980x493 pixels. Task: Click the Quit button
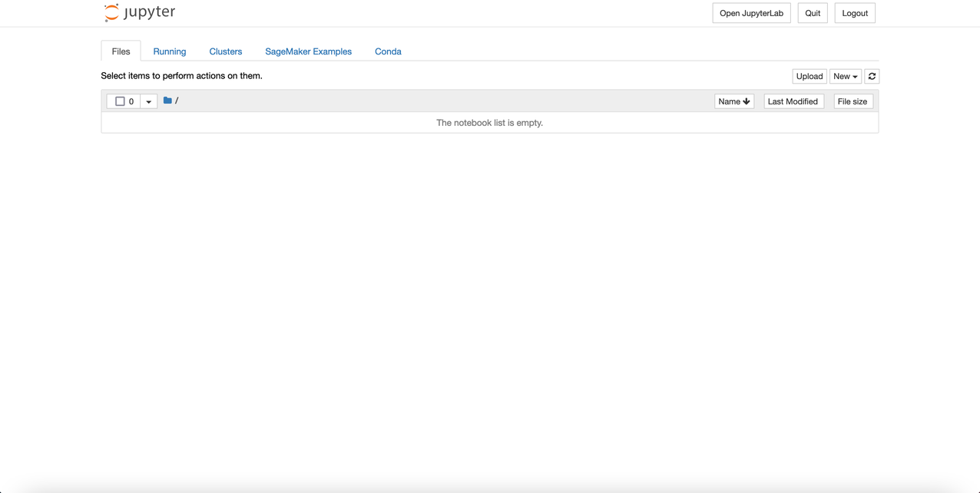(813, 13)
